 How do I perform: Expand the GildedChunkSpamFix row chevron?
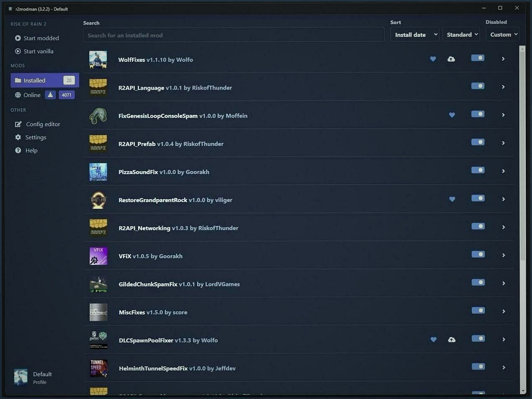[x=504, y=283]
